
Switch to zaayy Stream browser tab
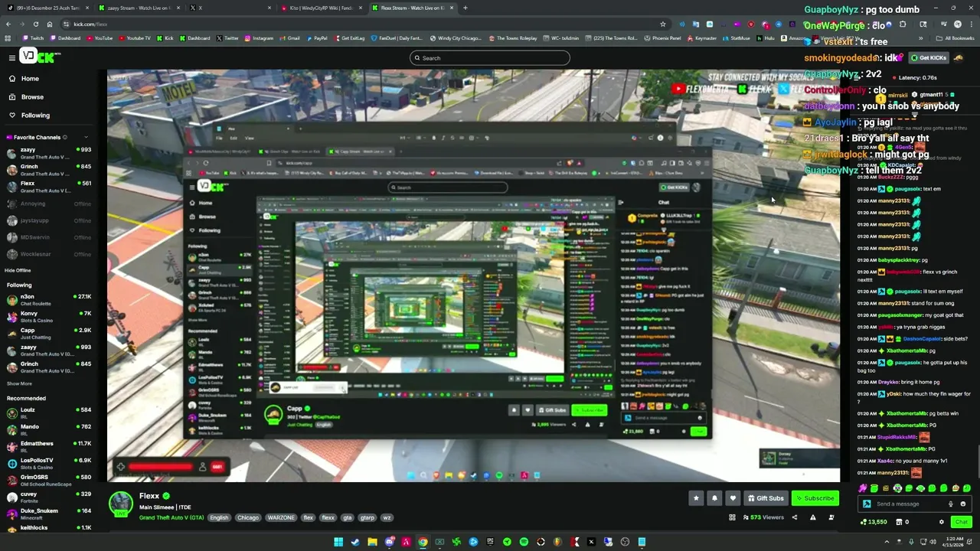(x=138, y=8)
